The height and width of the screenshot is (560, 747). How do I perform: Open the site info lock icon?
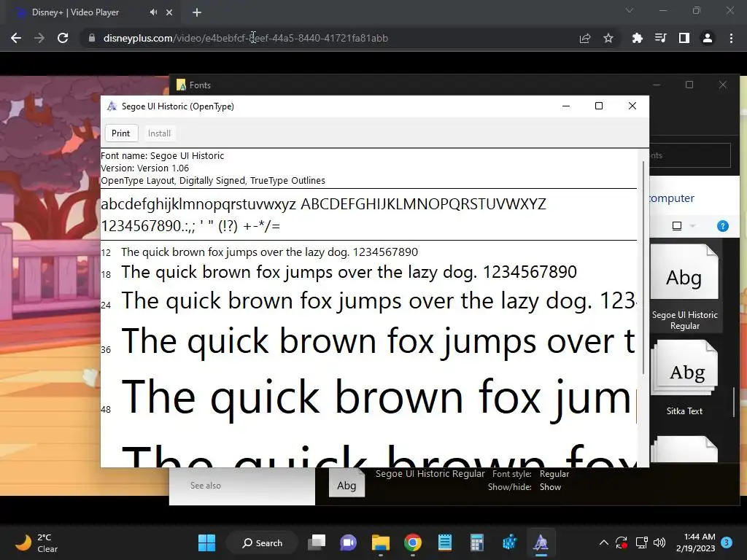tap(92, 38)
